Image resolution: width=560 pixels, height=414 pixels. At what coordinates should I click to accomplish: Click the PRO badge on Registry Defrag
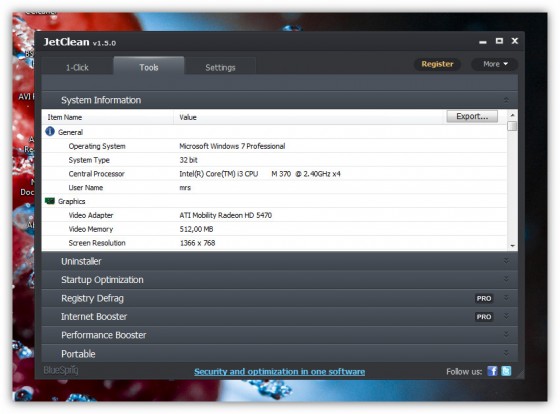(484, 298)
